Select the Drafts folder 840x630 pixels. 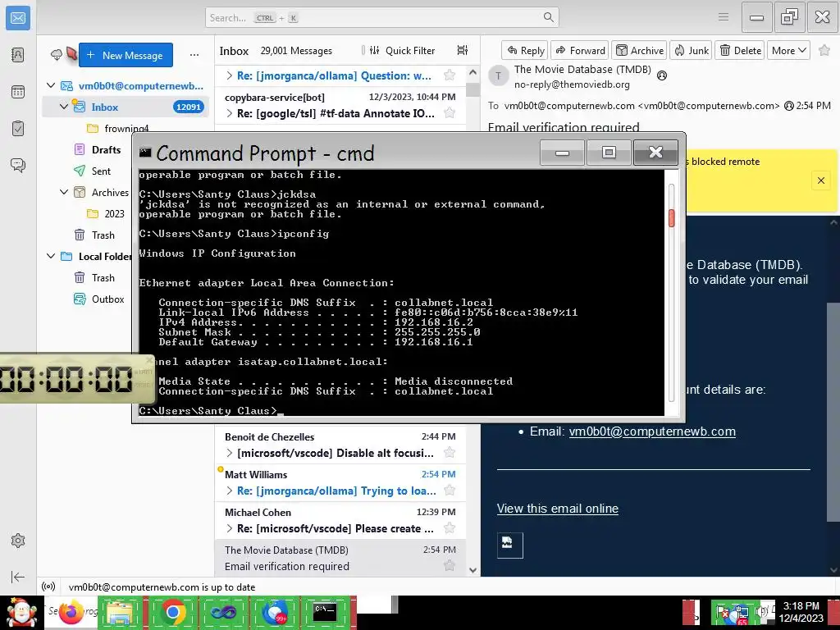click(106, 149)
